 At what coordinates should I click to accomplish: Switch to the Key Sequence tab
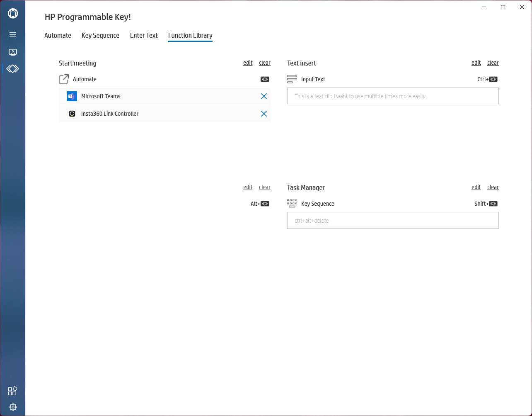pyautogui.click(x=100, y=36)
